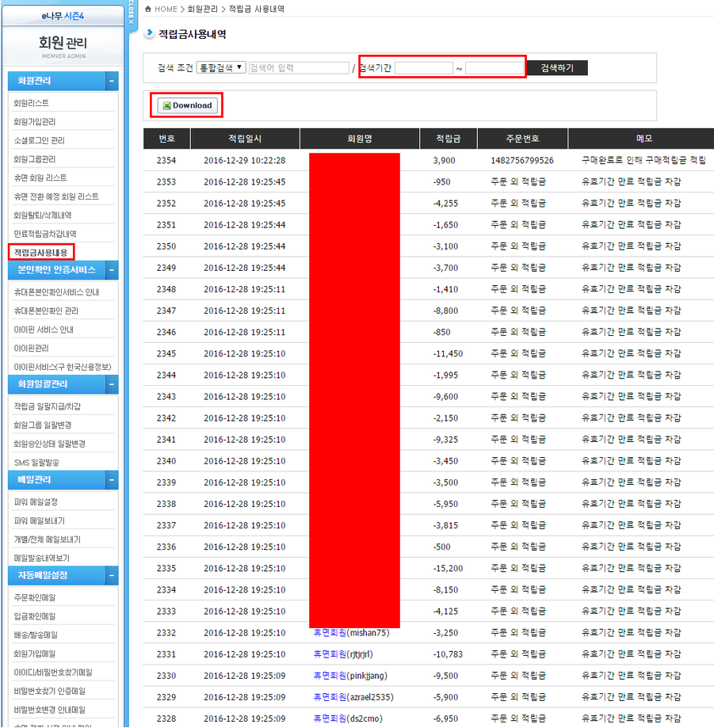Open the 통합검색 search condition dropdown
714x728 pixels.
point(221,68)
